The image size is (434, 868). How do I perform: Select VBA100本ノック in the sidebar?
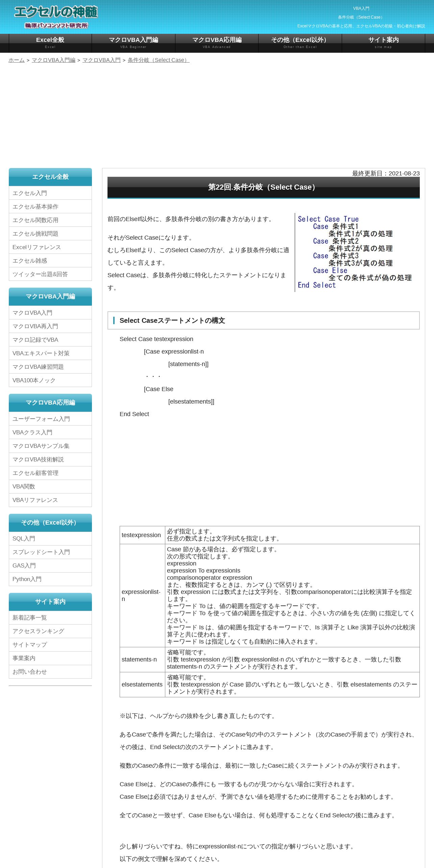tap(50, 380)
